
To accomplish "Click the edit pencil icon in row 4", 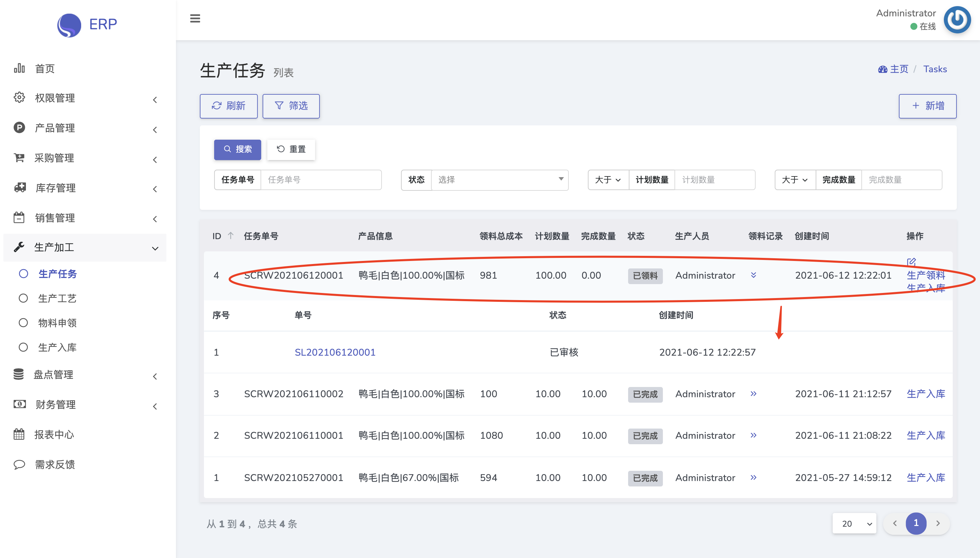I will [x=911, y=262].
